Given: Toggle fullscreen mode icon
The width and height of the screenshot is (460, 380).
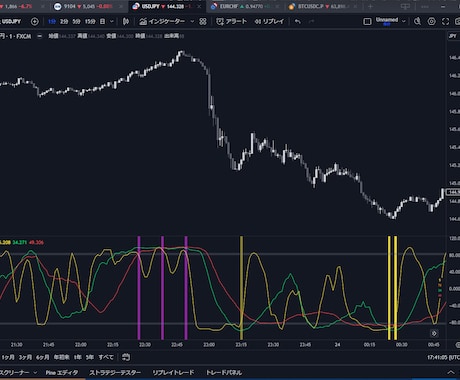Looking at the screenshot, I should [x=445, y=22].
